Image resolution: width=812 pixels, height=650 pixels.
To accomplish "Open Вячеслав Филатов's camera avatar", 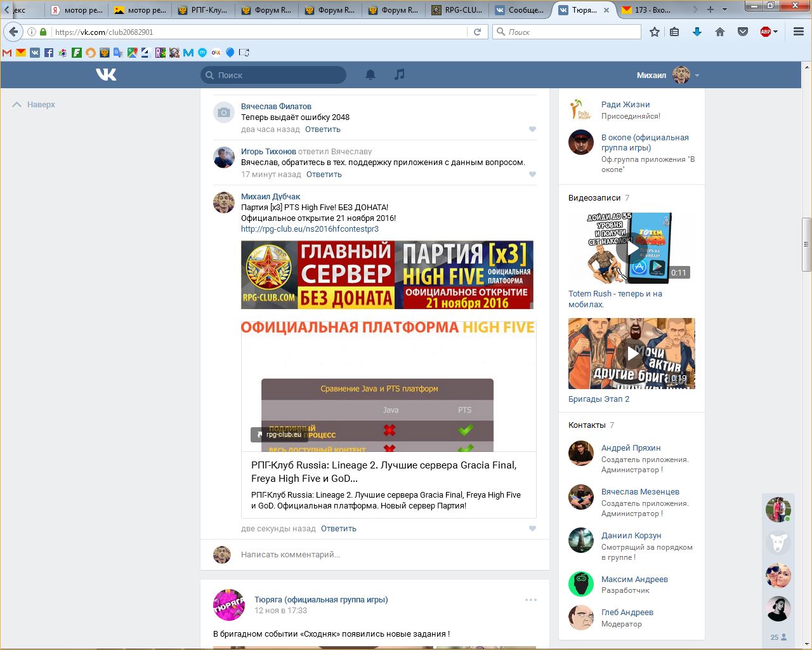I will pos(223,112).
